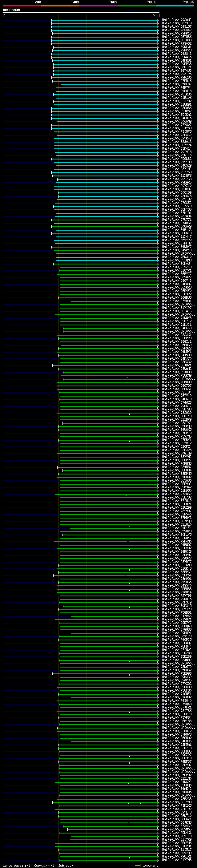Image resolution: width=197 pixels, height=868 pixels.
Task: Select the UniRef100_A5AFQ7 label
Action: point(177,84)
